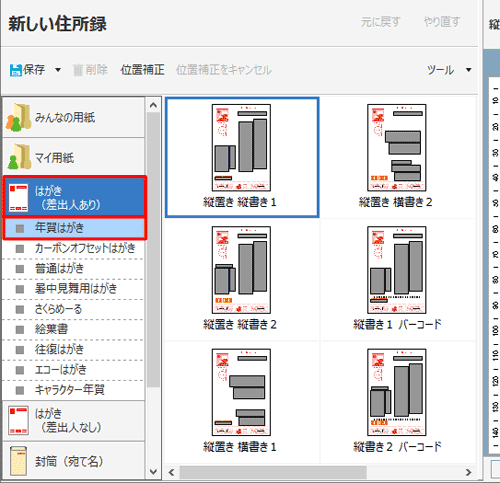
Task: Select 普通はがき entry
Action: tap(73, 269)
